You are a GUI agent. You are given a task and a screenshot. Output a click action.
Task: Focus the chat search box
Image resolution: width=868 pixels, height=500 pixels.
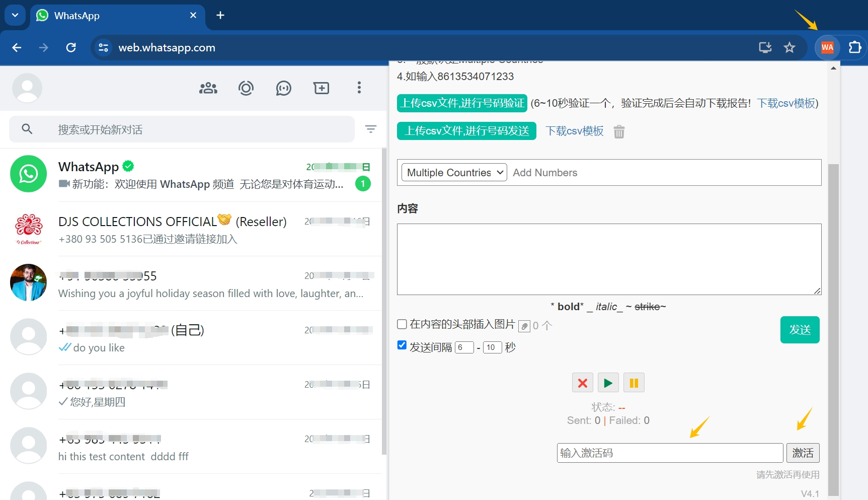tap(182, 129)
